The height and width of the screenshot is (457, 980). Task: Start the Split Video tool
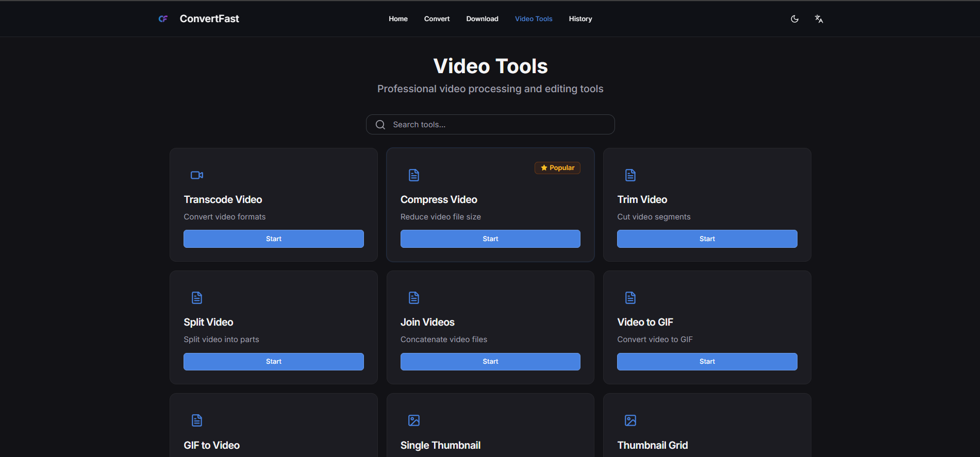[274, 362]
